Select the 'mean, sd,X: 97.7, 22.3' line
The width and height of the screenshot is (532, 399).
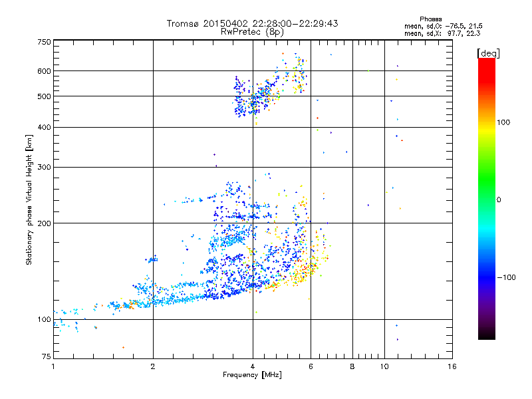pyautogui.click(x=442, y=33)
